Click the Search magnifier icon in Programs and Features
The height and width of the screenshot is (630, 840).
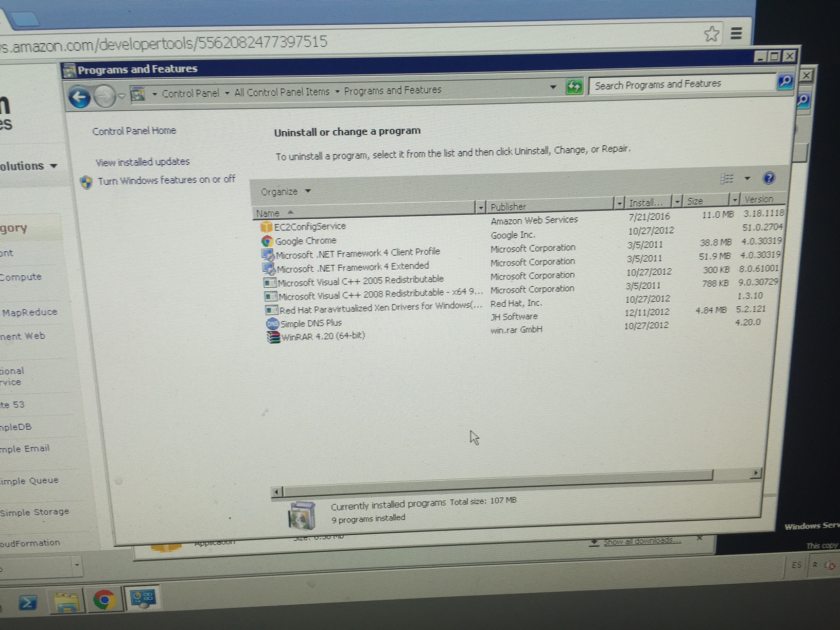(785, 81)
